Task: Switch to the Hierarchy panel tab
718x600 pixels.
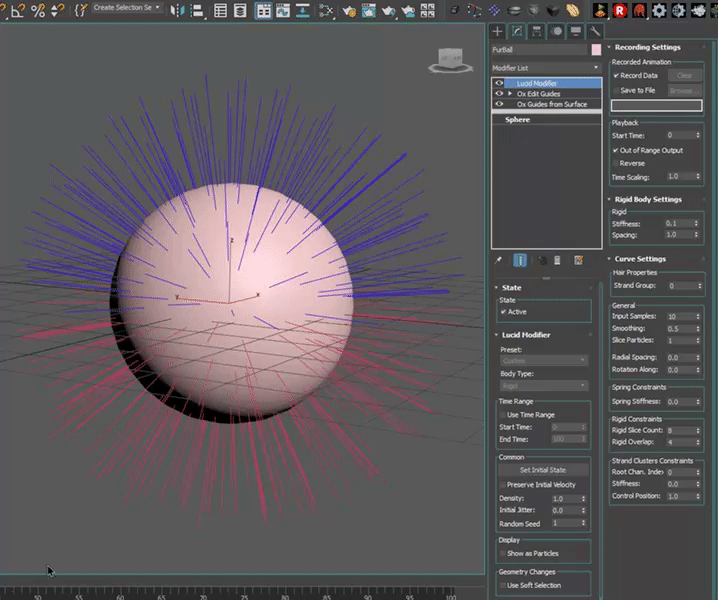Action: click(537, 31)
